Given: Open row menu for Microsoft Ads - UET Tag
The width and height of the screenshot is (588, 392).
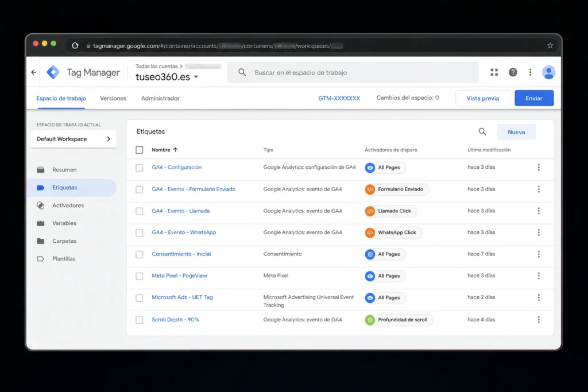Looking at the screenshot, I should [x=539, y=297].
